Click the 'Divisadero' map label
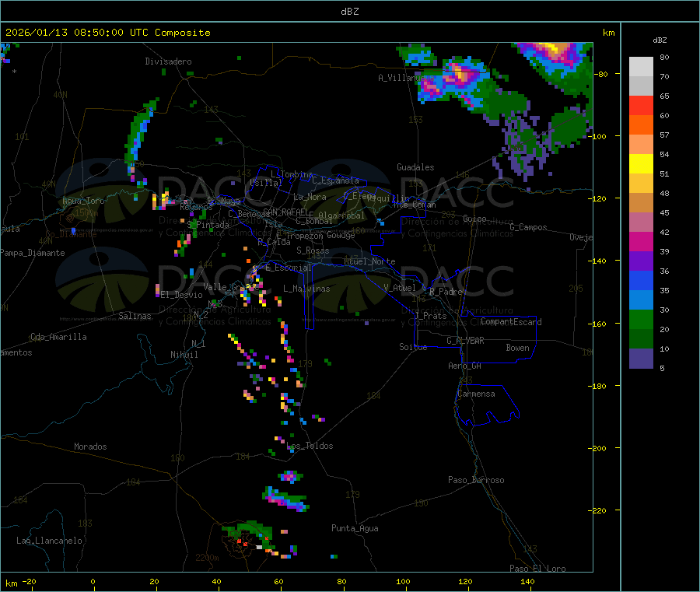The height and width of the screenshot is (592, 700). click(x=168, y=61)
